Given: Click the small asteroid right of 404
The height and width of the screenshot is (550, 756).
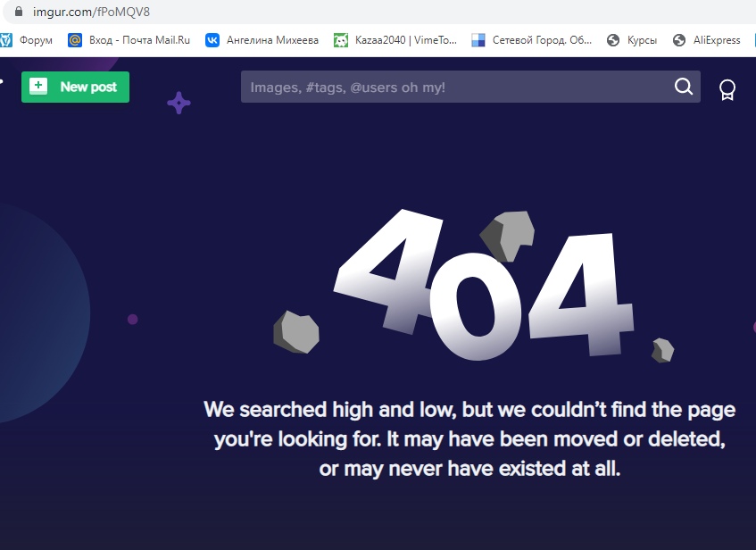Looking at the screenshot, I should tap(662, 350).
